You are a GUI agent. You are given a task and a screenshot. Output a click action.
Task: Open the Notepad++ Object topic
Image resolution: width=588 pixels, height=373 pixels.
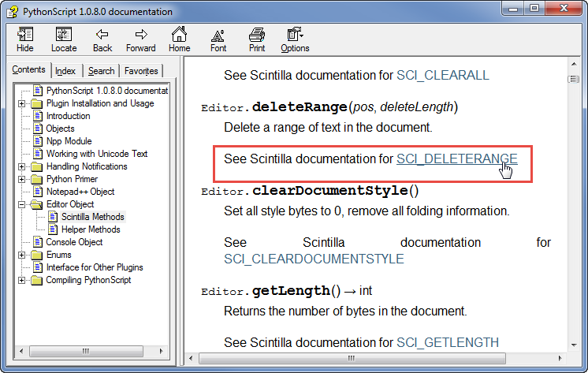80,192
